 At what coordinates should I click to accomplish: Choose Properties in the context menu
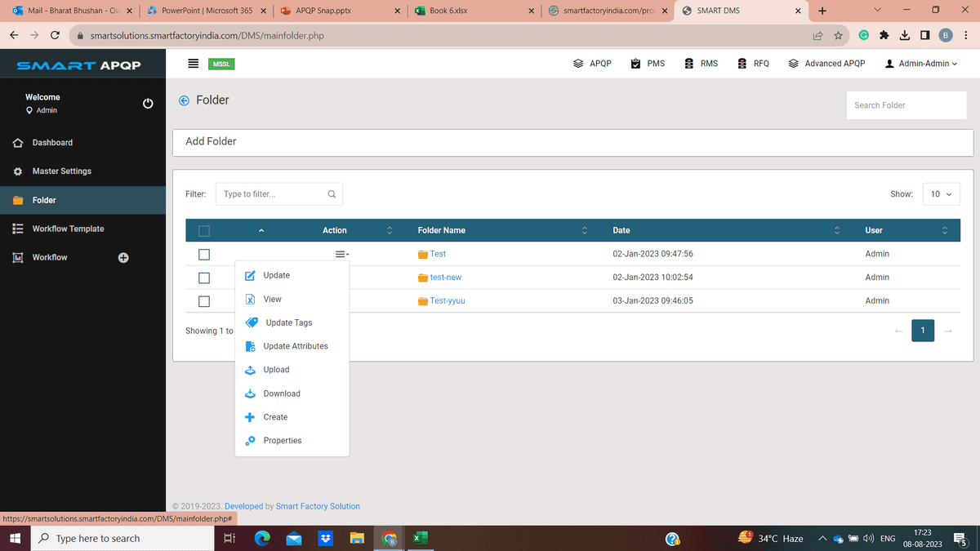281,440
